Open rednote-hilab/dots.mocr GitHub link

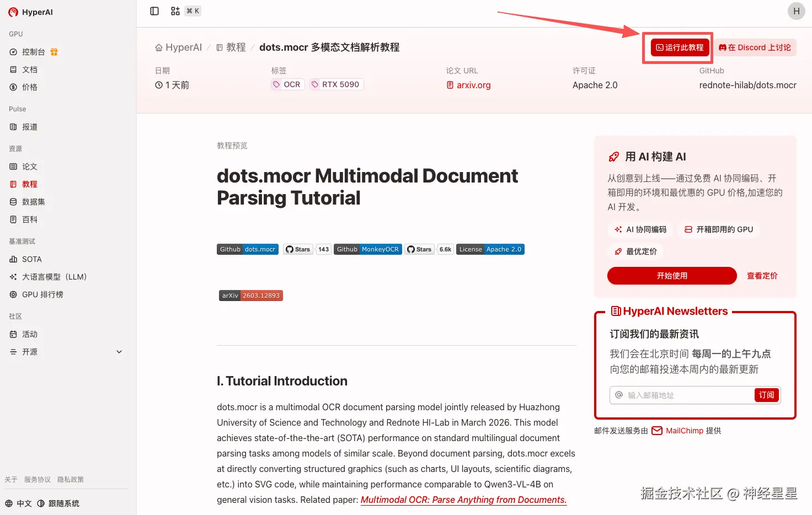(747, 85)
